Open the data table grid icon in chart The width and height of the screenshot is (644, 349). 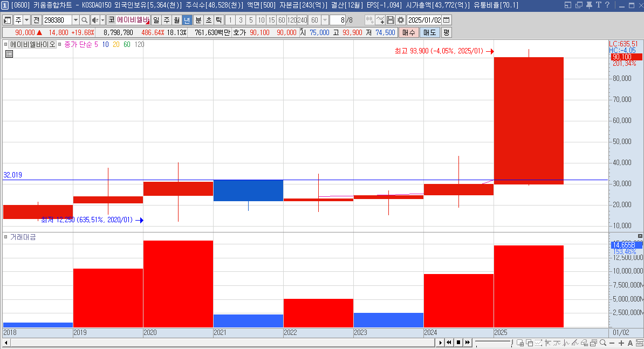pyautogui.click(x=9, y=54)
